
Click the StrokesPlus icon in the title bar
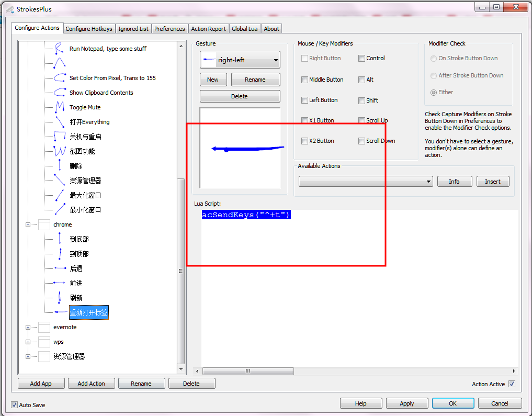coord(9,8)
